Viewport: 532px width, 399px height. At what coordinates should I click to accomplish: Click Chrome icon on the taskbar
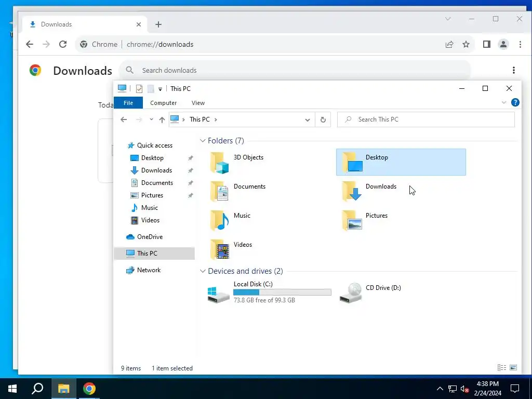pos(89,389)
